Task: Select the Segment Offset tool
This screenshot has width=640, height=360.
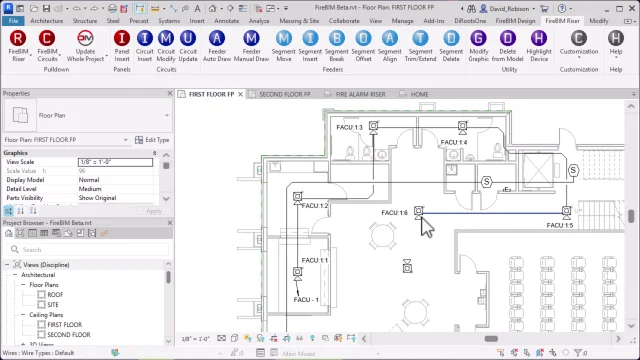Action: (363, 46)
